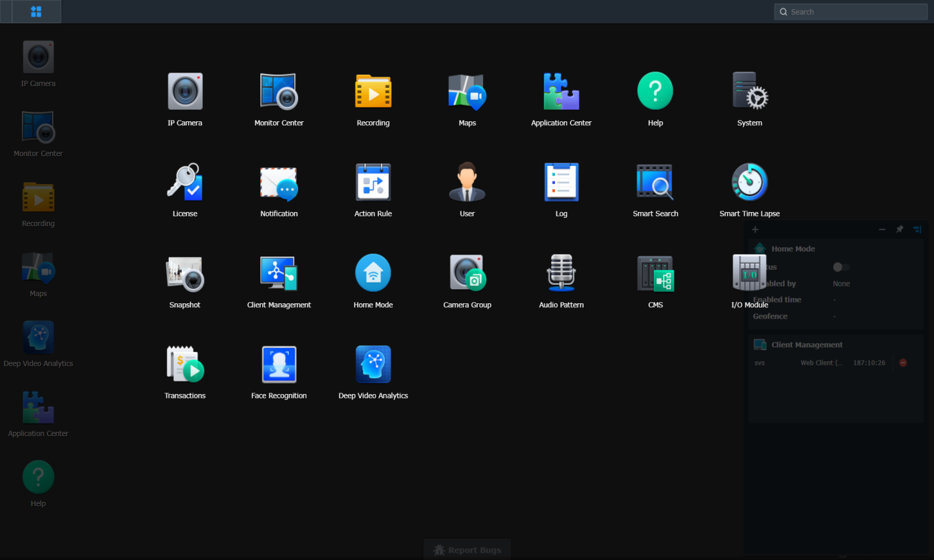The image size is (934, 560).
Task: Launch the Recording app from the grid
Action: [x=373, y=91]
